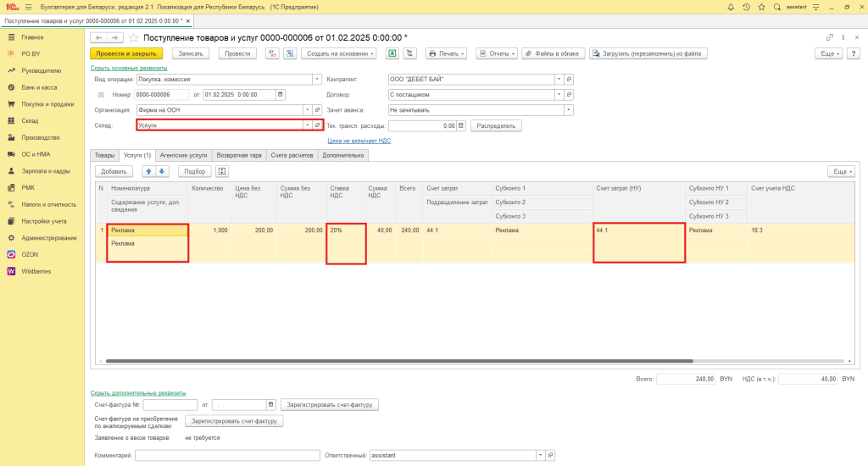The height and width of the screenshot is (466, 868).
Task: Open Контрагент ООО ДЕБЕТ БАЙ card icon
Action: (569, 79)
